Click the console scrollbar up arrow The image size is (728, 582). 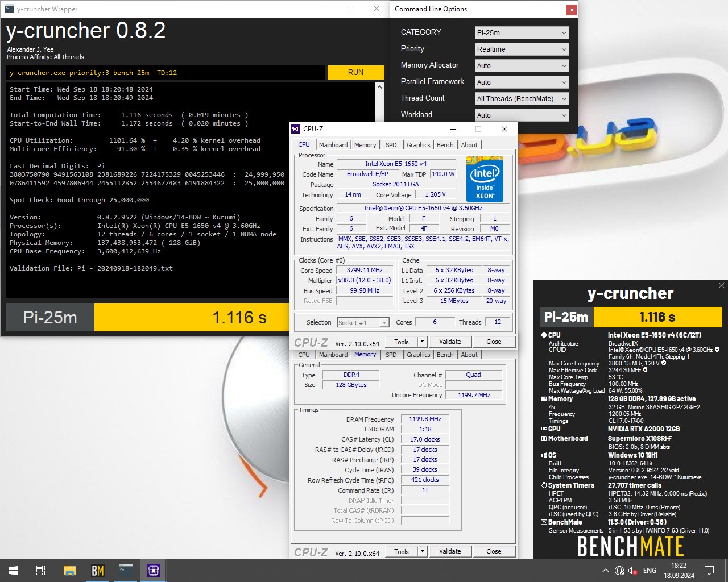pyautogui.click(x=379, y=87)
